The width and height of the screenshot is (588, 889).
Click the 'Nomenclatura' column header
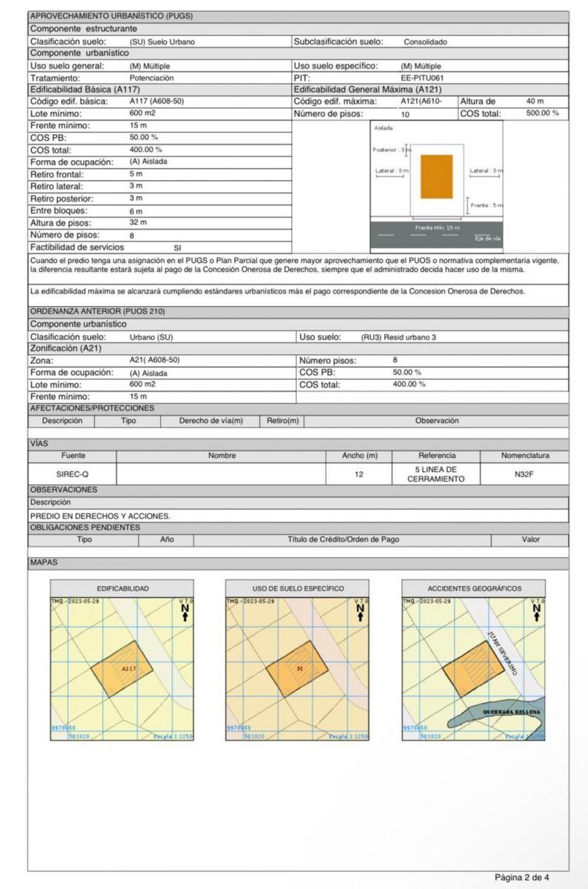click(x=525, y=456)
